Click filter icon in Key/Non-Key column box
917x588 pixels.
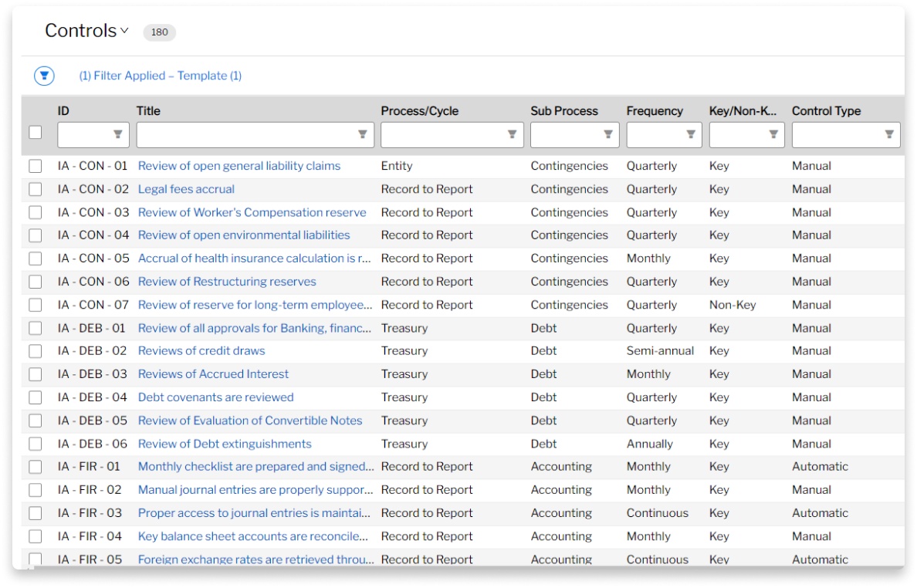click(x=773, y=134)
